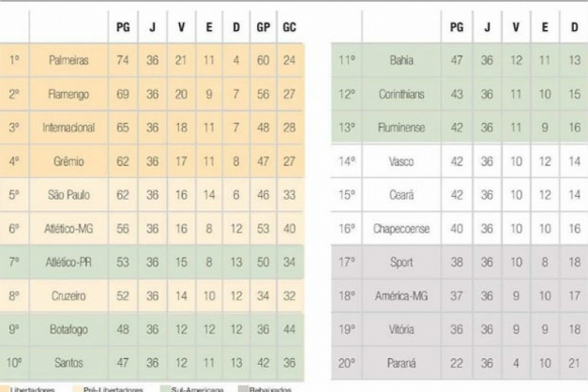Click the Vasco team cell

(x=401, y=161)
